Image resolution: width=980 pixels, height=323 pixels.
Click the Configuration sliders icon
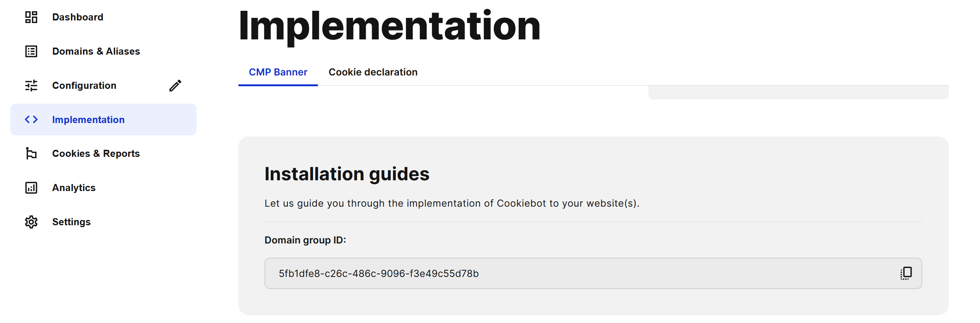31,86
